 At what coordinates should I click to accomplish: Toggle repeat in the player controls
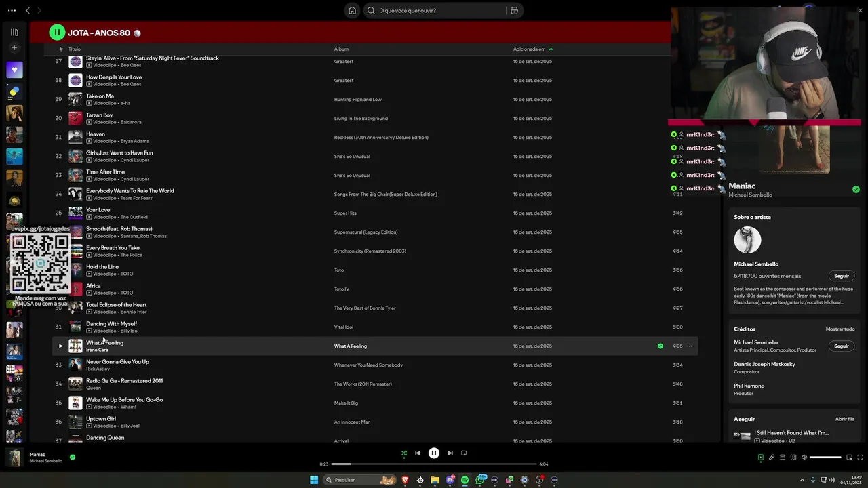[464, 453]
